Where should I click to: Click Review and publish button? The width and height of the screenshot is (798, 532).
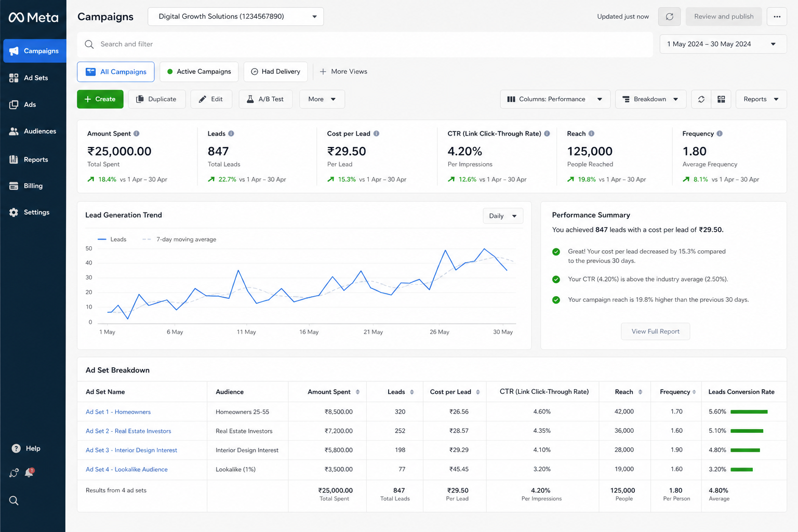724,17
